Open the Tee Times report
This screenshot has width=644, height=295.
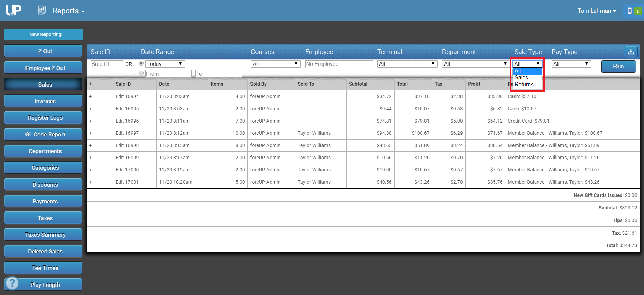pyautogui.click(x=43, y=268)
